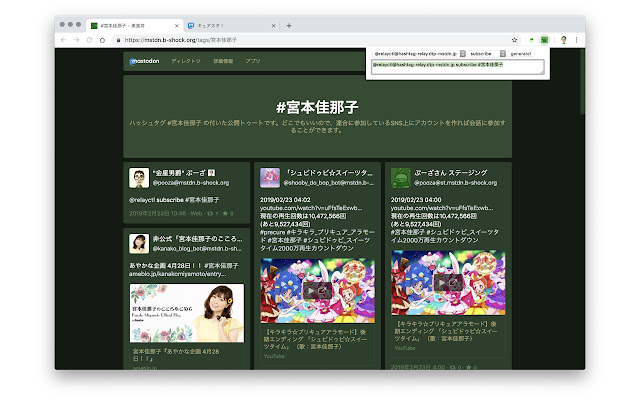The height and width of the screenshot is (400, 640).
Task: Click the small green leaf extension icon
Action: coord(531,40)
